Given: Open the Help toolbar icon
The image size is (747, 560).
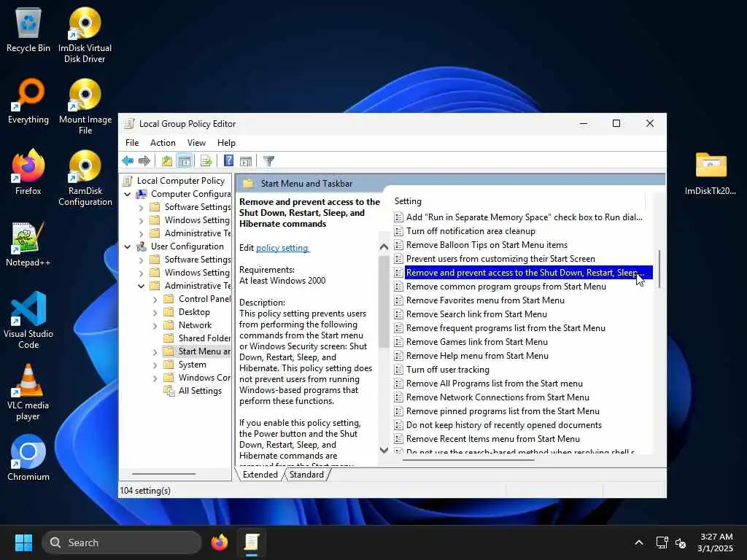Looking at the screenshot, I should (x=228, y=161).
